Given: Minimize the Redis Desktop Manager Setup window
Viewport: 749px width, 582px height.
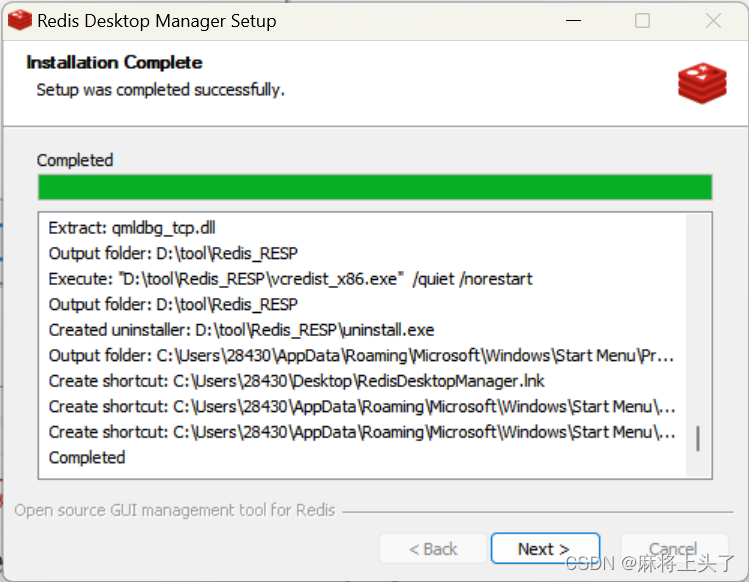Looking at the screenshot, I should [x=573, y=21].
